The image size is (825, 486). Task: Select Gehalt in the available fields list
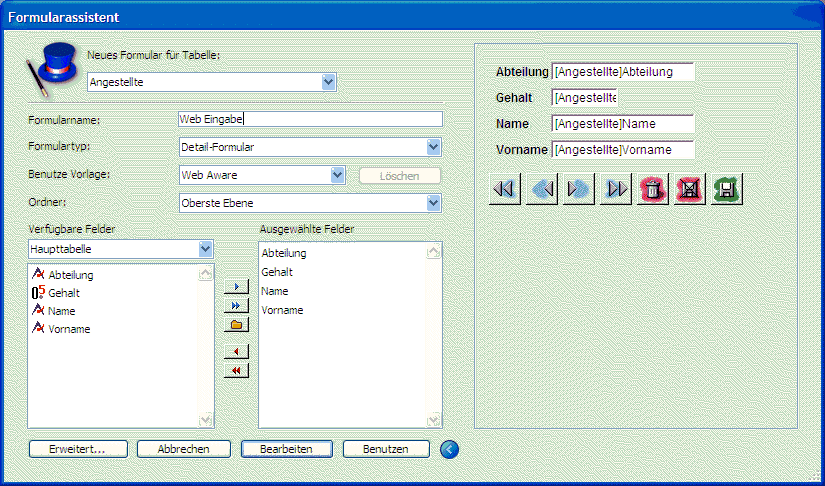pyautogui.click(x=64, y=293)
